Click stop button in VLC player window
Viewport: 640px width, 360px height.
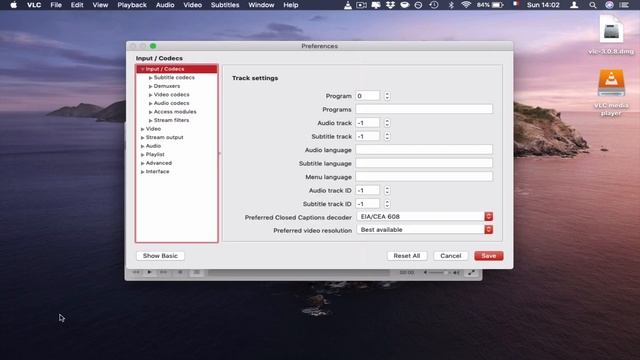coord(180,272)
